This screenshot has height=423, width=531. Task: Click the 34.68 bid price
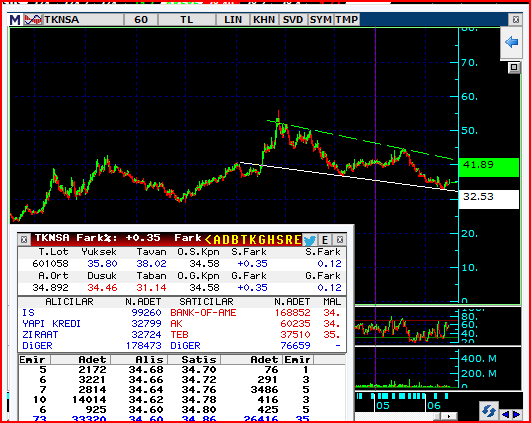pyautogui.click(x=146, y=369)
